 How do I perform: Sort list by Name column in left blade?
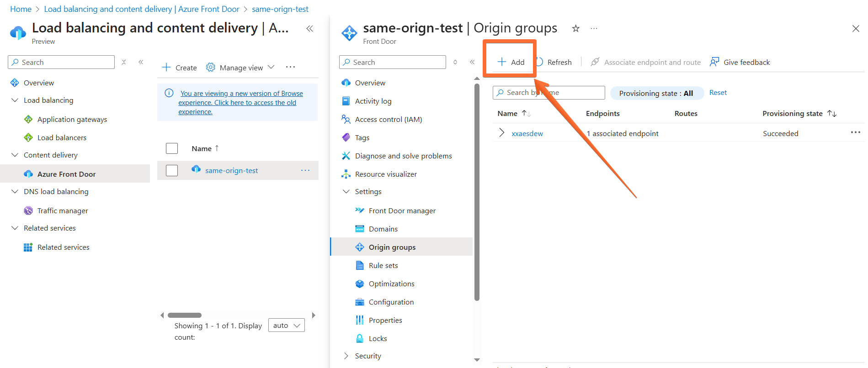click(x=205, y=148)
